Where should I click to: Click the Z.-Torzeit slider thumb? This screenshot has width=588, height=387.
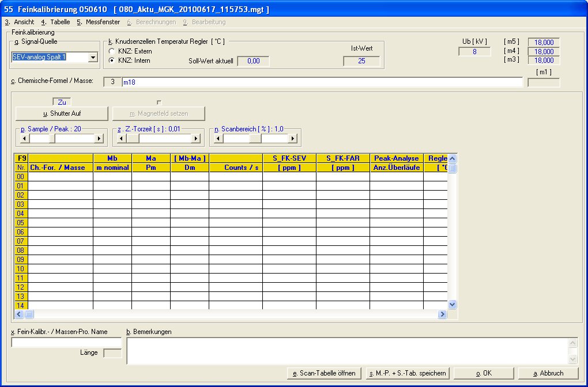[x=133, y=139]
